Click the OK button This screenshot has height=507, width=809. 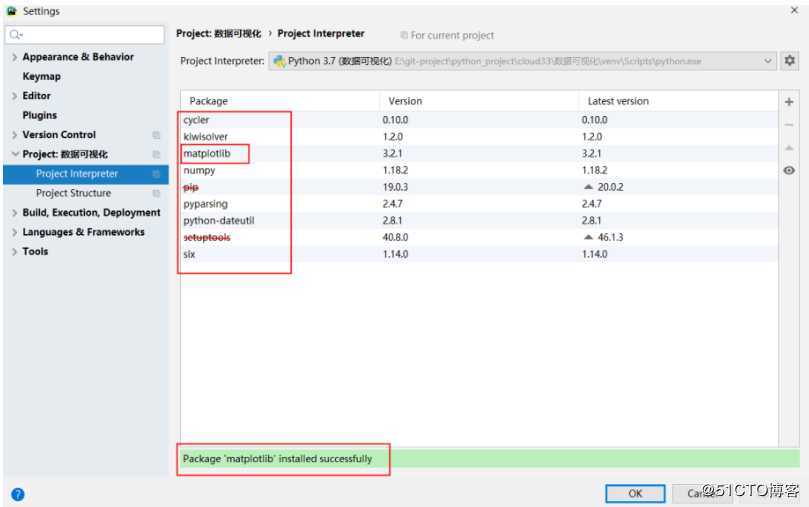tap(635, 493)
